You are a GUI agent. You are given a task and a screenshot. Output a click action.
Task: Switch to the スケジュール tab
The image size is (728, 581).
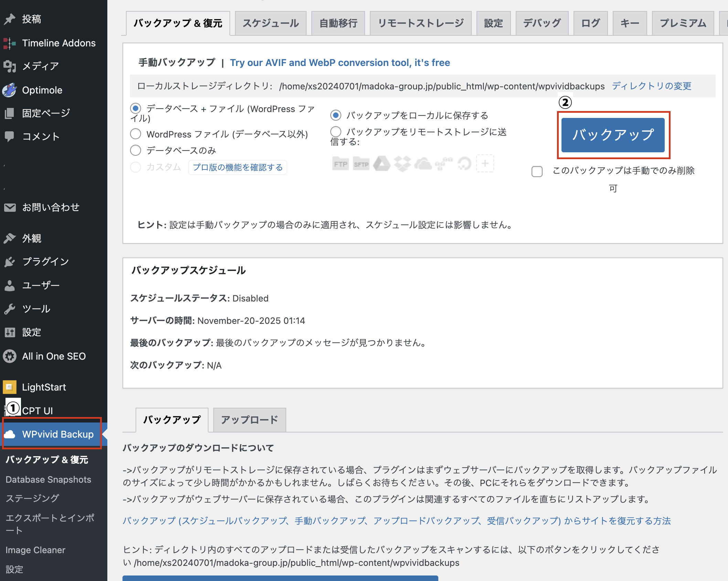pyautogui.click(x=271, y=23)
